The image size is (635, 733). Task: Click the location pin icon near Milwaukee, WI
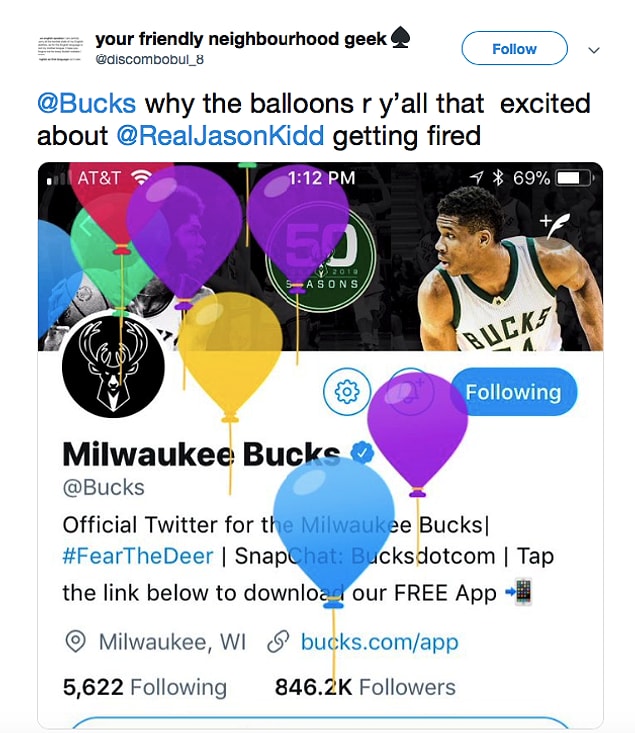[75, 641]
